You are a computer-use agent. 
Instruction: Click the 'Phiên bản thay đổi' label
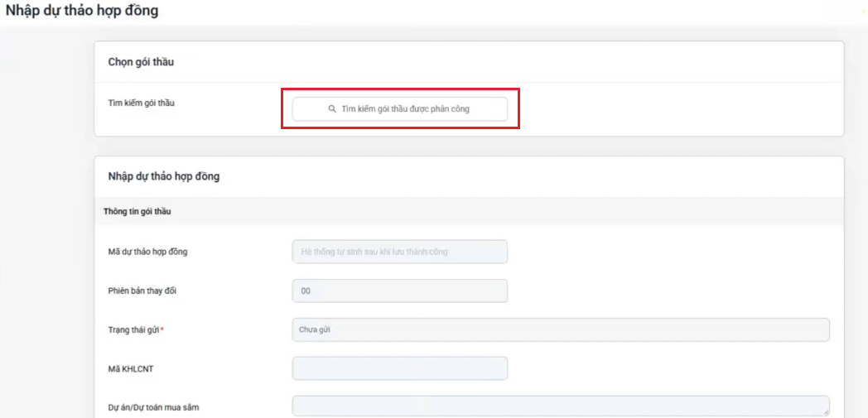point(142,291)
